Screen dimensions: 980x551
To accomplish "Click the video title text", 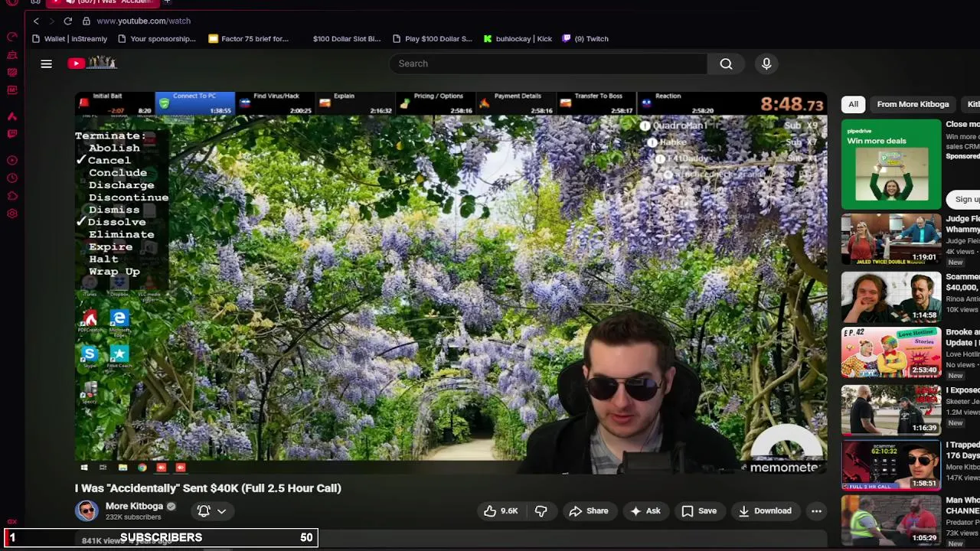I will tap(208, 488).
